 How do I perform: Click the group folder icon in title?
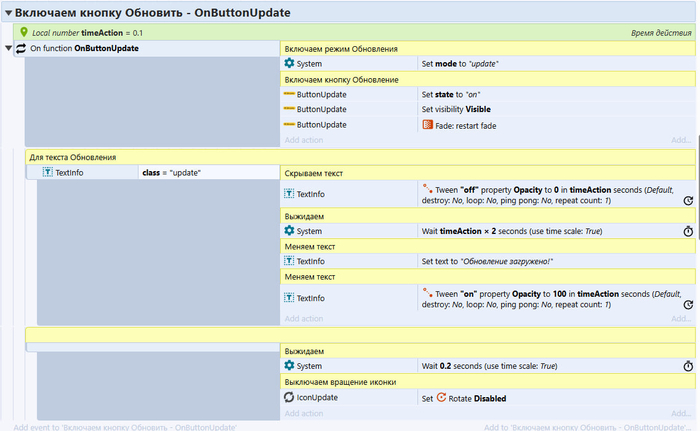coord(7,13)
